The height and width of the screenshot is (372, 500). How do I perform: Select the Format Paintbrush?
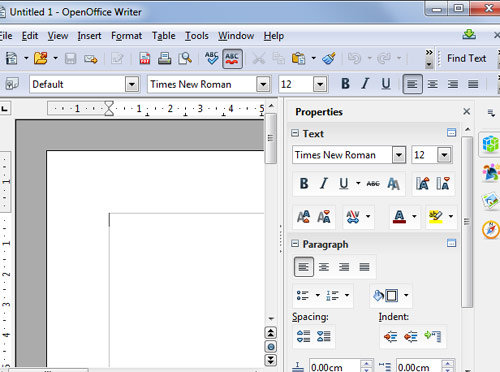tap(329, 59)
